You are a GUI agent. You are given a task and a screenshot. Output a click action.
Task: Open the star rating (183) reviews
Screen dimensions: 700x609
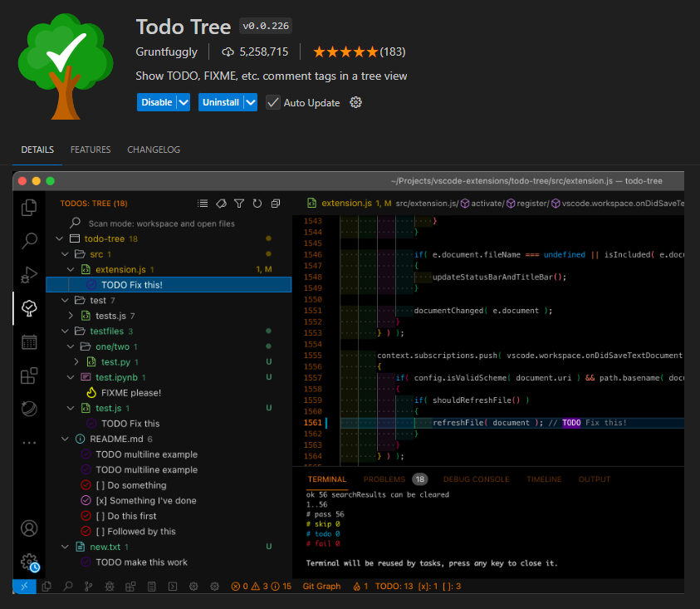359,52
